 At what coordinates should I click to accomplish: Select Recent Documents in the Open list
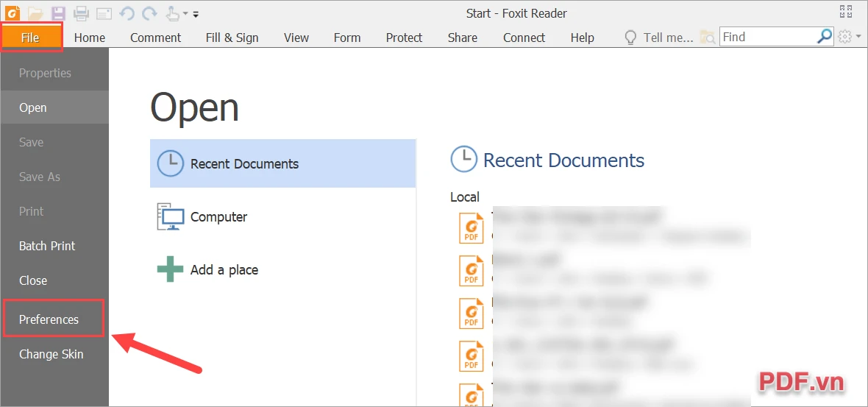[x=283, y=163]
